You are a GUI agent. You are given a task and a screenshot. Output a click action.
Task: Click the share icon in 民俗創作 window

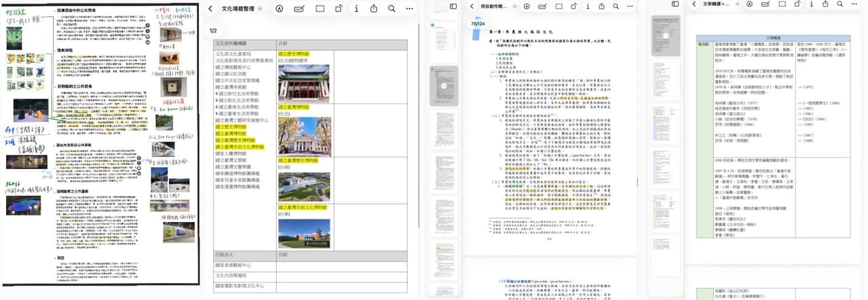[603, 6]
